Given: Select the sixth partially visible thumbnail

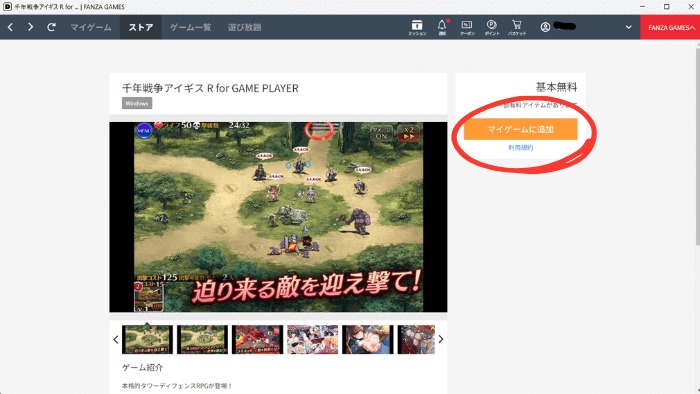Looking at the screenshot, I should (x=416, y=340).
